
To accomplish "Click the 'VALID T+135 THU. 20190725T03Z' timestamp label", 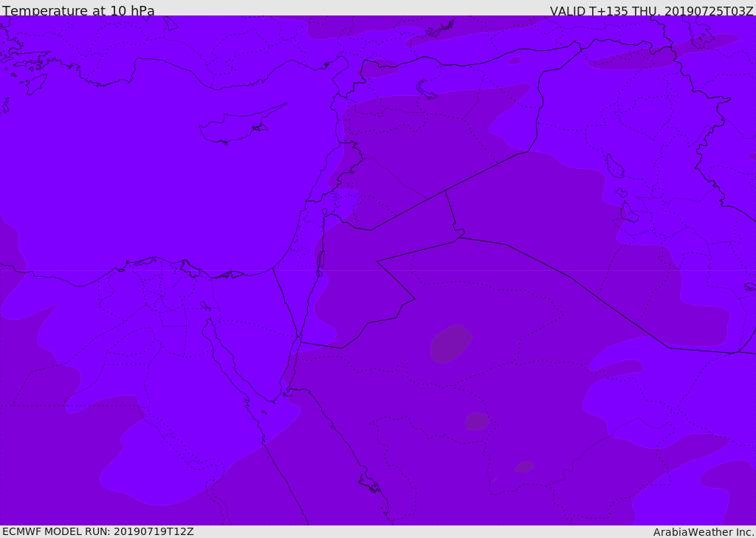I will point(651,10).
